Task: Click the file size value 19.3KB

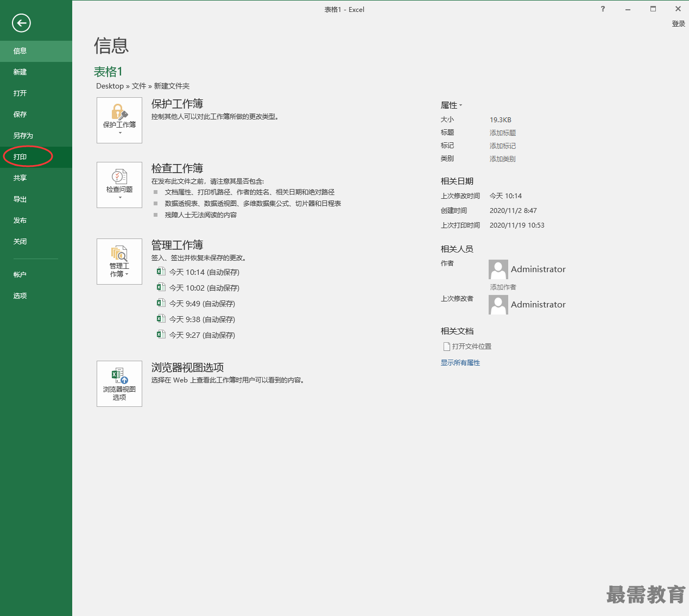Action: (501, 120)
